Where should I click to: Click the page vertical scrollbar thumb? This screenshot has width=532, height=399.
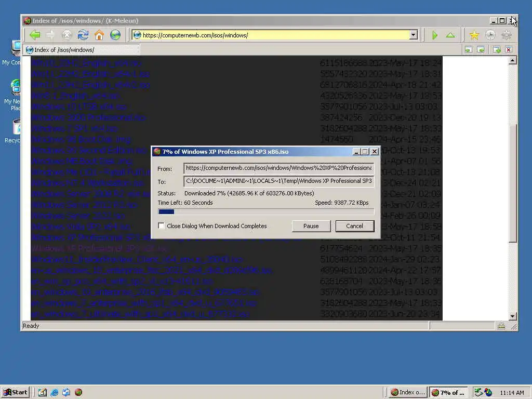[513, 183]
